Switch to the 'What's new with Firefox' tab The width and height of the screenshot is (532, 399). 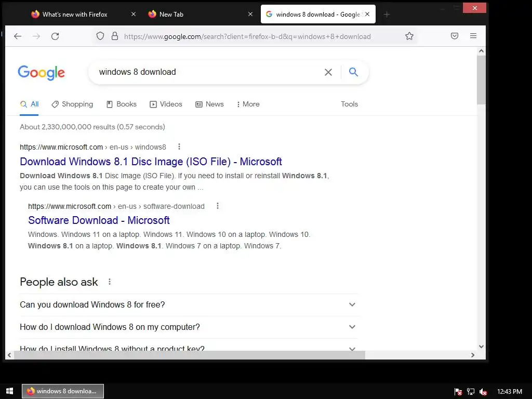tap(75, 14)
